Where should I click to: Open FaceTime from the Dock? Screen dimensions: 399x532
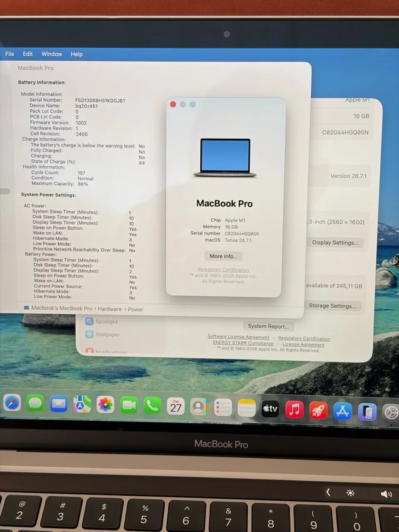coord(129,405)
